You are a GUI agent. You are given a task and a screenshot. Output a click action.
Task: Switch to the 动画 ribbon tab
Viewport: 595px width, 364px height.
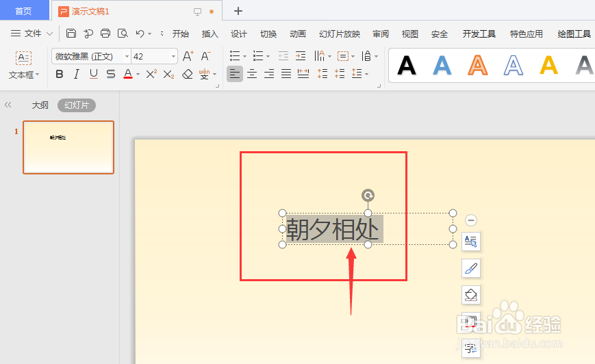click(x=297, y=34)
